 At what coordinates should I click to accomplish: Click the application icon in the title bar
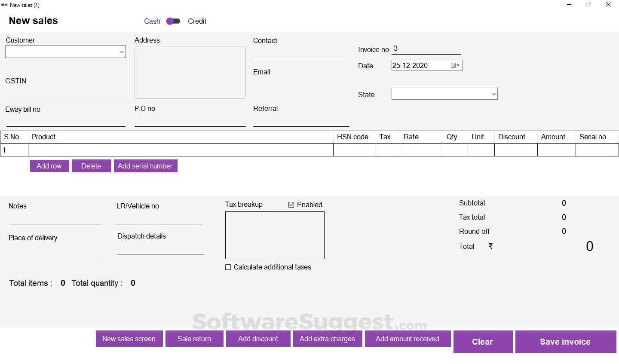click(x=4, y=5)
